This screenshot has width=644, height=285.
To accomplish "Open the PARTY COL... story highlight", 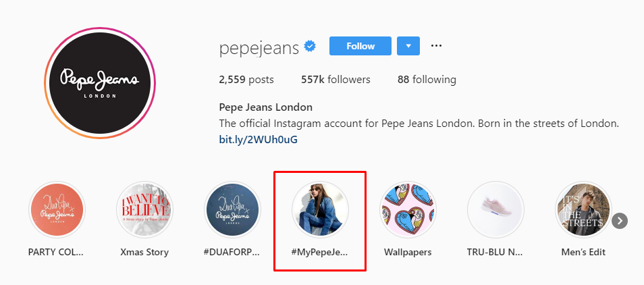I will point(57,209).
